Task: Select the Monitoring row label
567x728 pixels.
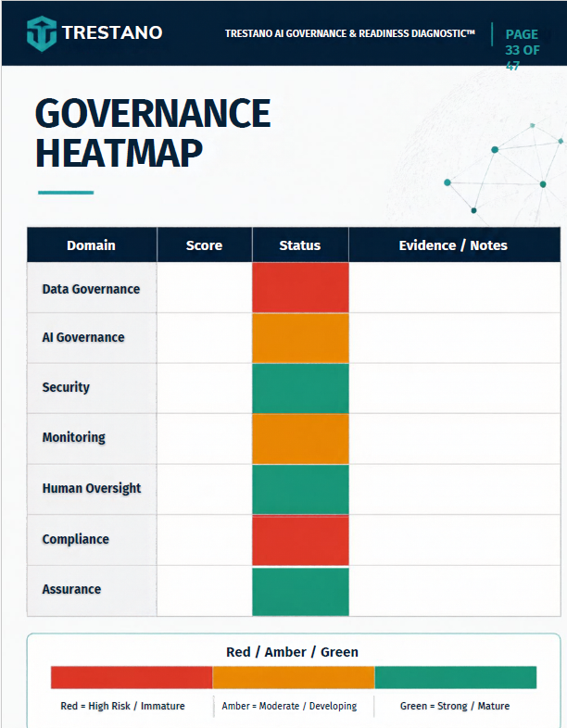Action: tap(74, 437)
